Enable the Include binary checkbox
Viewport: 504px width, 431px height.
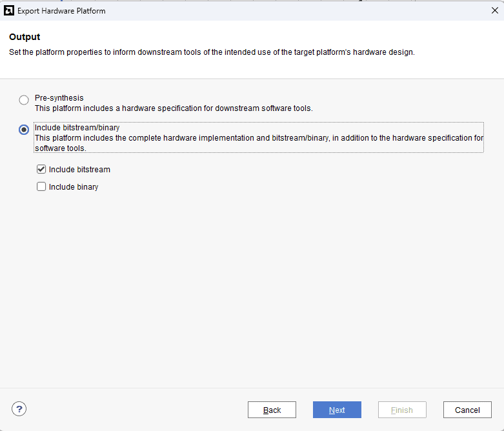coord(41,187)
